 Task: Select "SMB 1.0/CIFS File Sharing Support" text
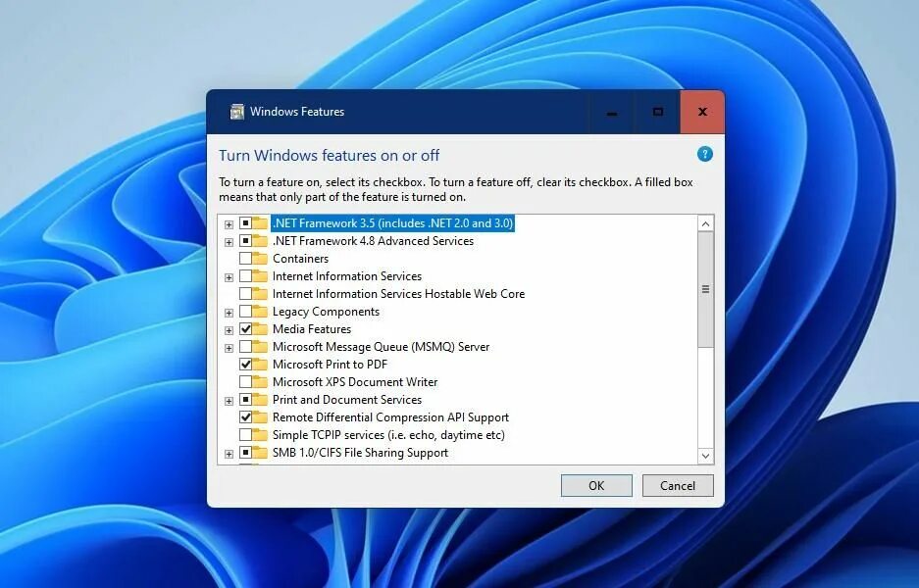click(361, 453)
